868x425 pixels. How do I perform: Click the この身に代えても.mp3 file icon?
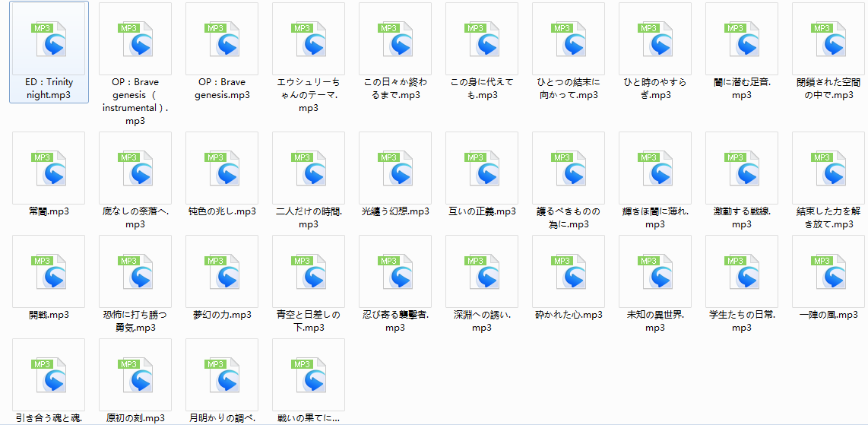[x=482, y=39]
